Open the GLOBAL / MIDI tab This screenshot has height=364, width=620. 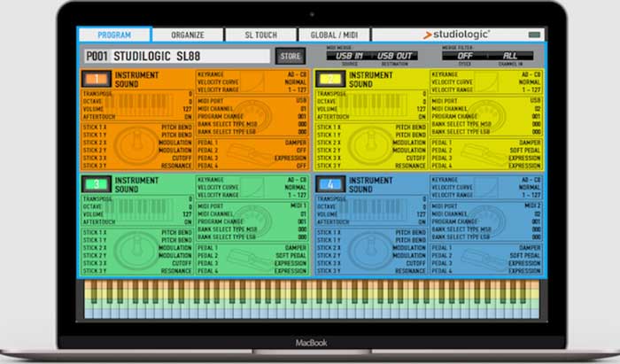[334, 35]
